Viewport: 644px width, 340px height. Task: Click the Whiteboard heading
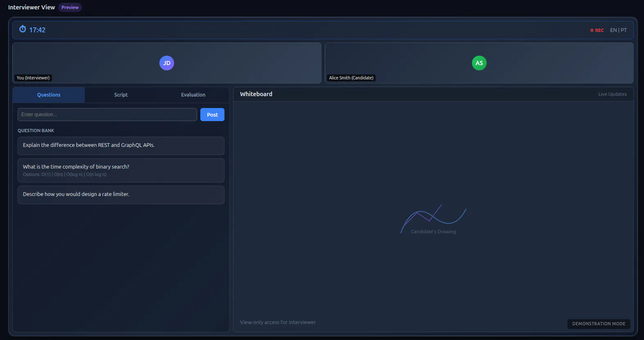pyautogui.click(x=256, y=94)
